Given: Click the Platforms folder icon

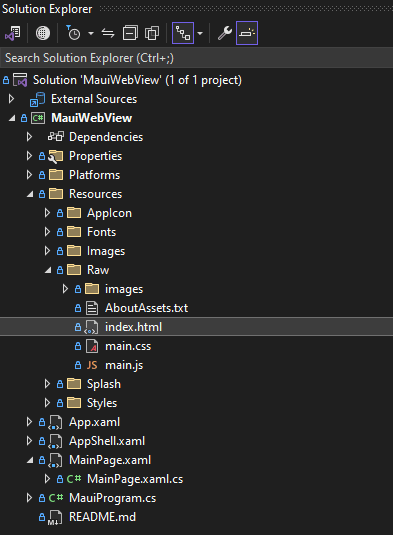Looking at the screenshot, I should [56, 175].
